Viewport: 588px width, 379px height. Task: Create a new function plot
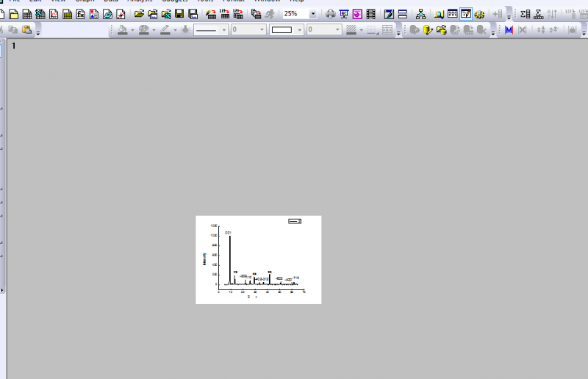81,14
